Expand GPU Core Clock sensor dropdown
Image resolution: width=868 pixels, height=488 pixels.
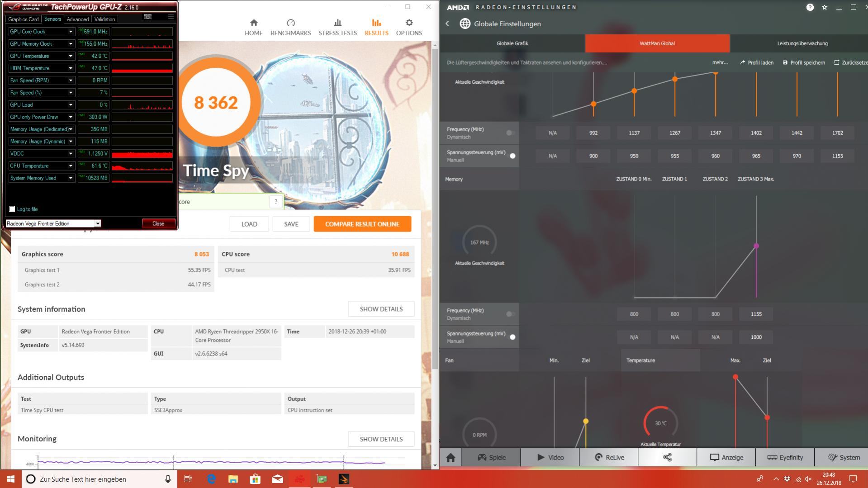click(71, 32)
